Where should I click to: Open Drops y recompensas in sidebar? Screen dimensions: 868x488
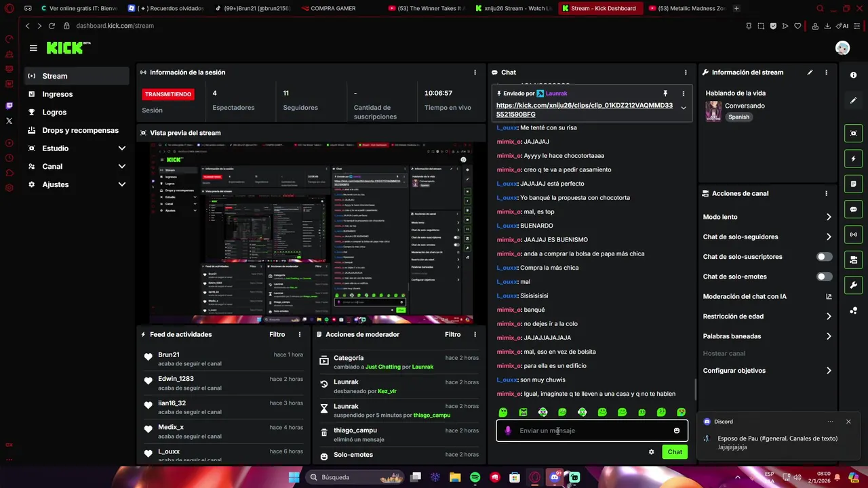click(77, 130)
